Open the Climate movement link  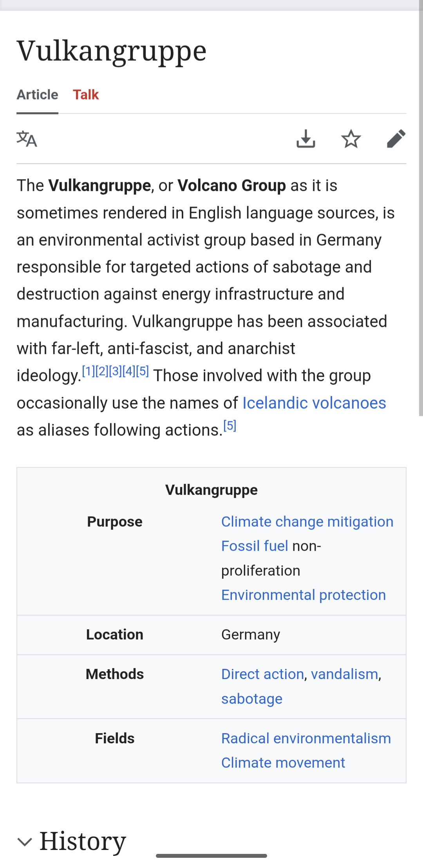click(x=283, y=763)
